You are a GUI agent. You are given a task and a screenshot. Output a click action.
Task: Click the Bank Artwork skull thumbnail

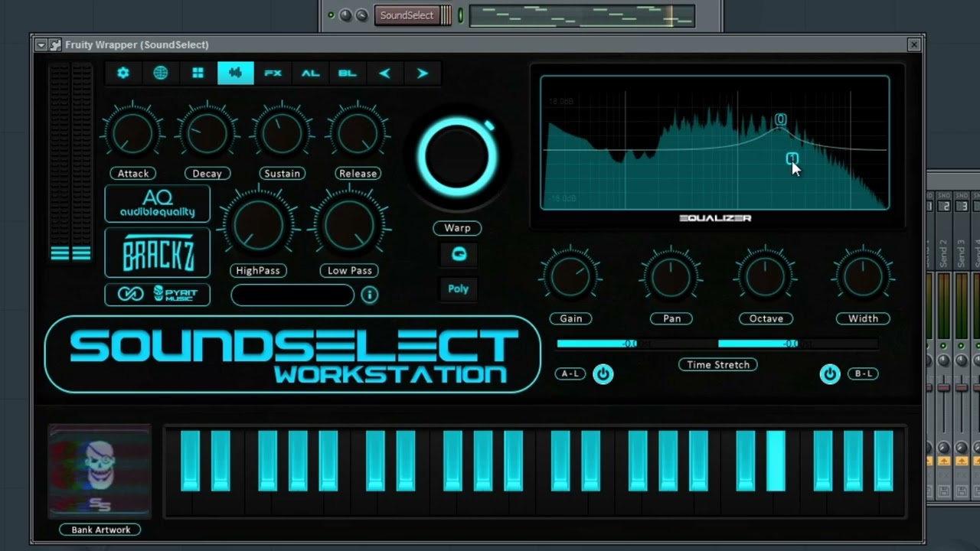[100, 472]
